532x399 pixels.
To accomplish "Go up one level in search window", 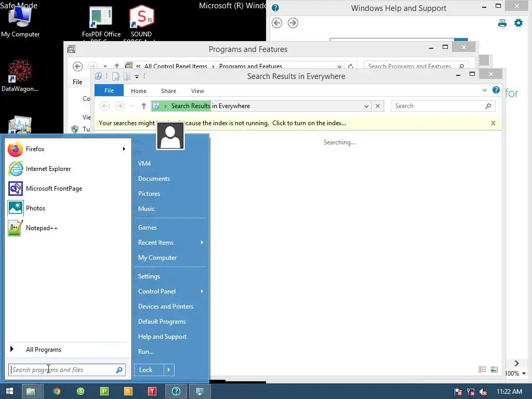I will coord(144,106).
